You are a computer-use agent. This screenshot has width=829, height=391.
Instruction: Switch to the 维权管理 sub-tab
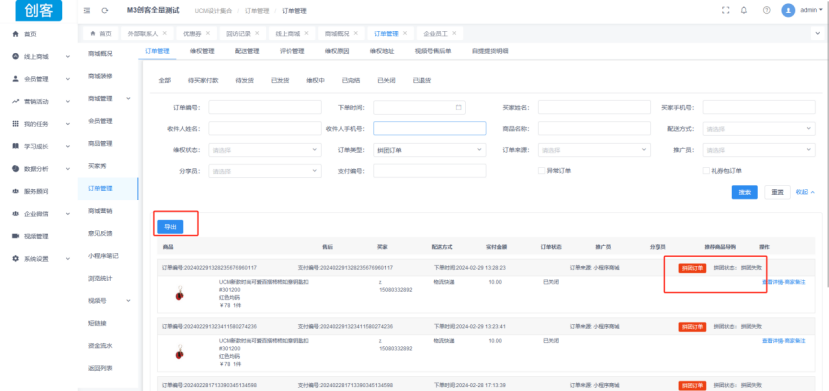click(202, 51)
